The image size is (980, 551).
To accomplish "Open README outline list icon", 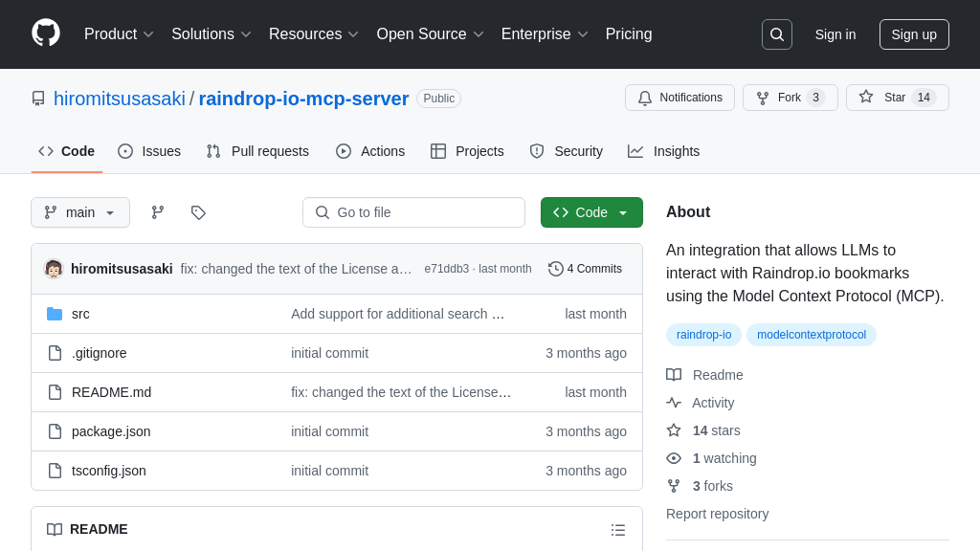I will pos(618,529).
